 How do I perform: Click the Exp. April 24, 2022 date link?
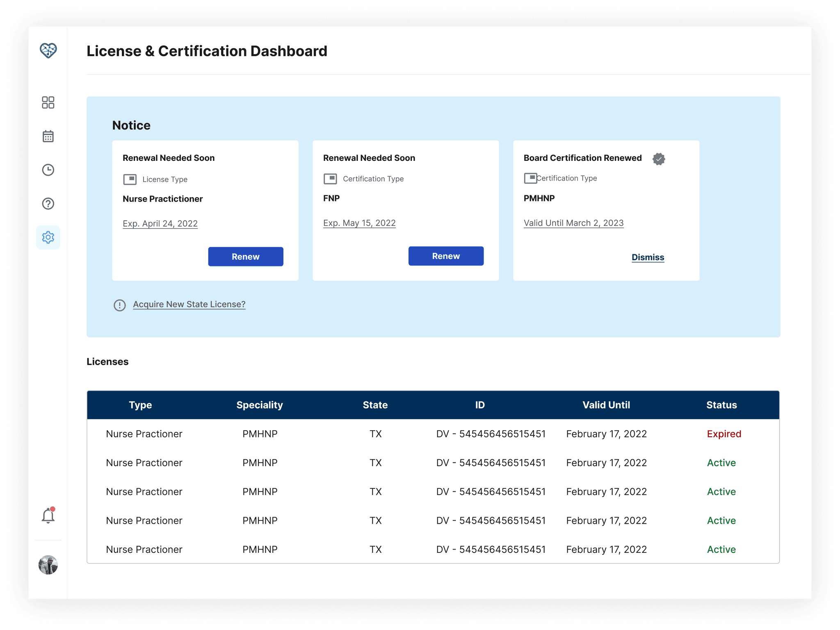(160, 224)
